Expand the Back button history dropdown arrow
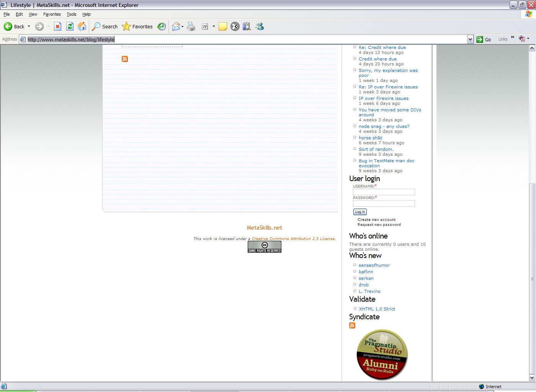Screen dimensions: 536x392 coord(29,26)
